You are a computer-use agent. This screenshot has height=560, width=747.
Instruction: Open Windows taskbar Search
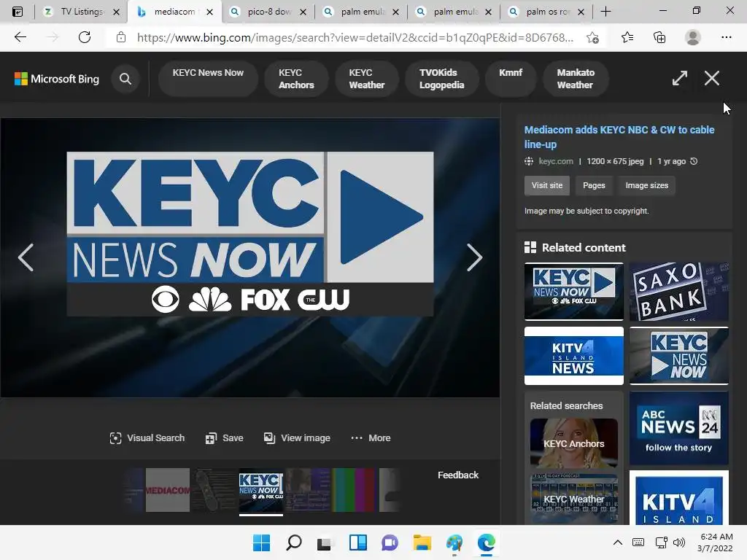(293, 542)
